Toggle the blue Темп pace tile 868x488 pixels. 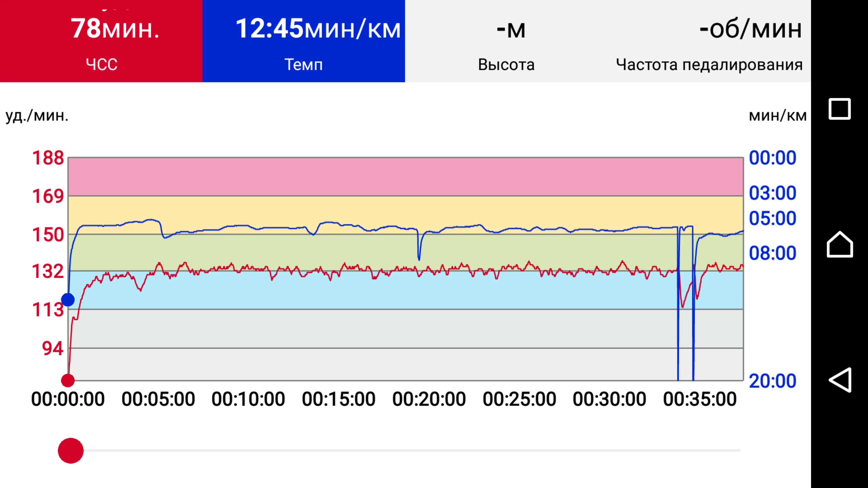tap(304, 41)
